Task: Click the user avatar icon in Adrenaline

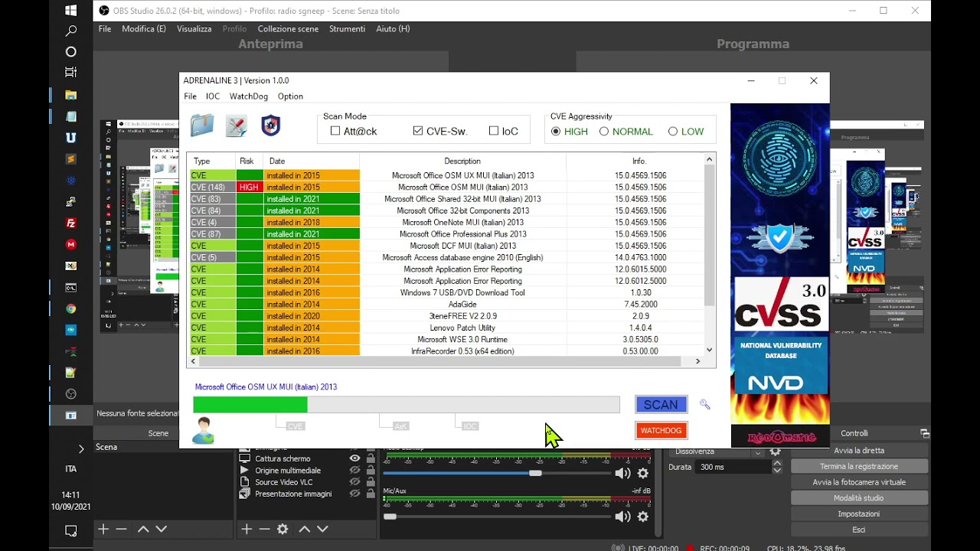Action: (x=203, y=430)
